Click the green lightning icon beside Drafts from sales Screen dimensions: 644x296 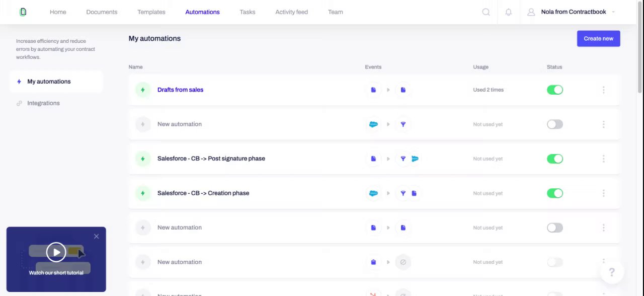pos(143,90)
